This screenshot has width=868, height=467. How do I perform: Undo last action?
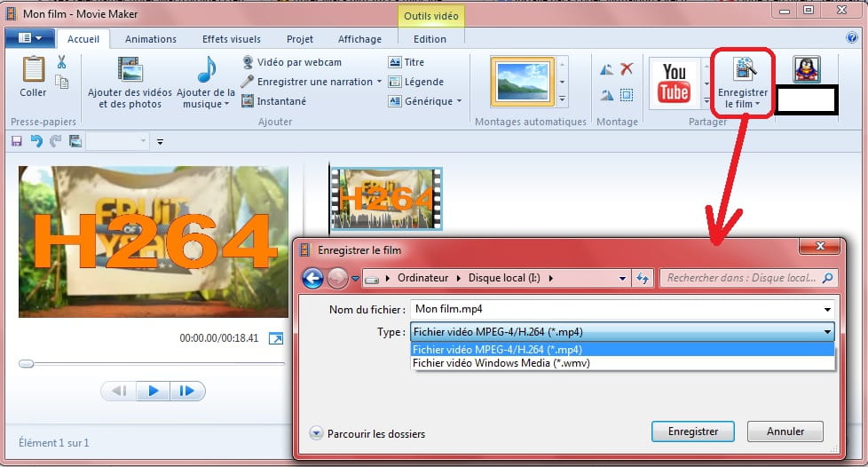[x=36, y=141]
